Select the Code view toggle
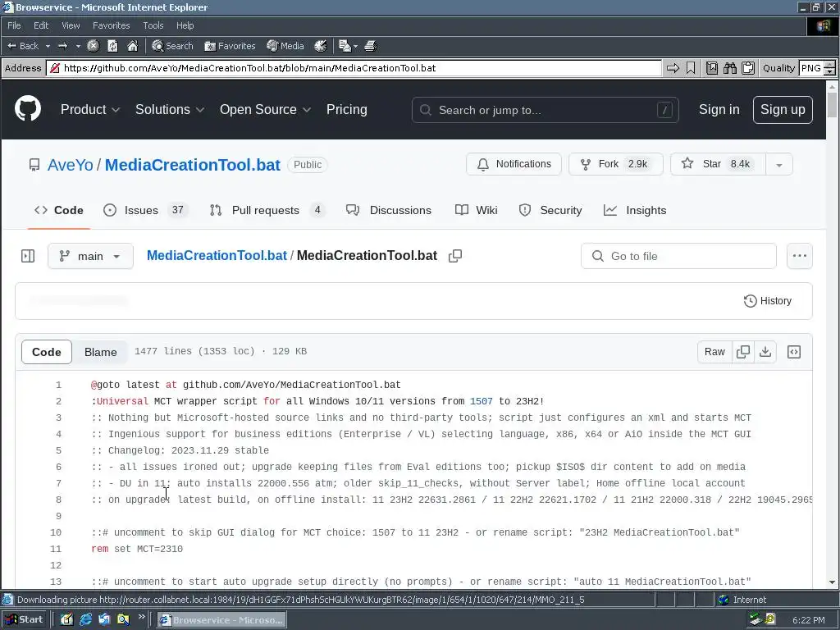Viewport: 840px width, 630px height. (x=47, y=352)
